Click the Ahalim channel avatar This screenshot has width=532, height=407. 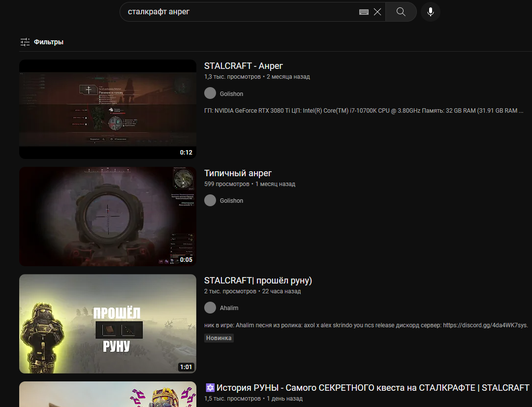tap(210, 308)
